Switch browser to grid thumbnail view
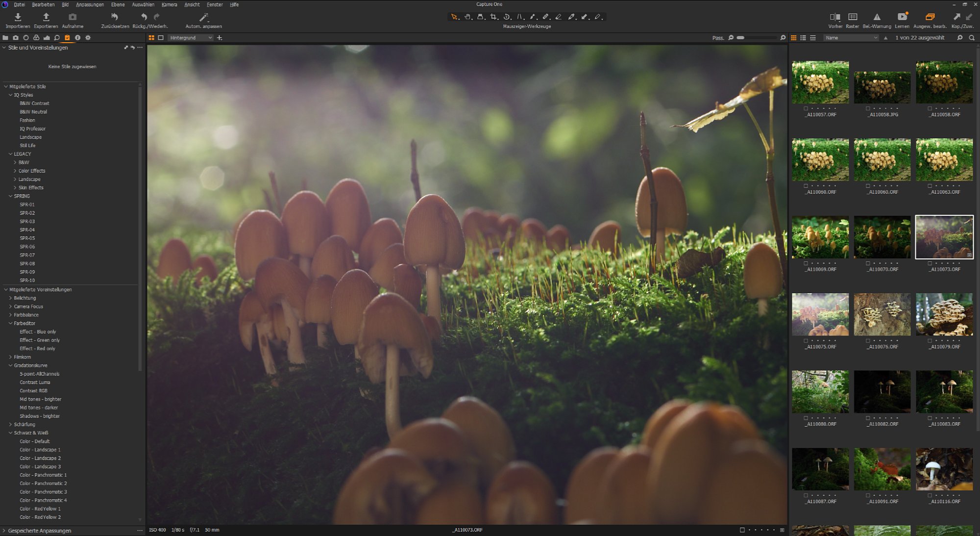Image resolution: width=980 pixels, height=536 pixels. pyautogui.click(x=794, y=38)
